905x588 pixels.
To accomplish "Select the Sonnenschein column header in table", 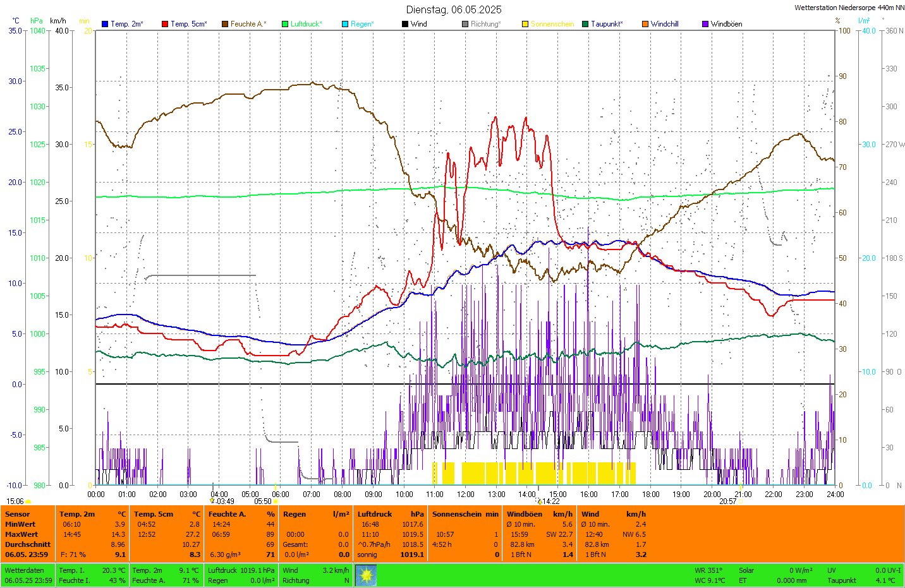I will [x=458, y=514].
